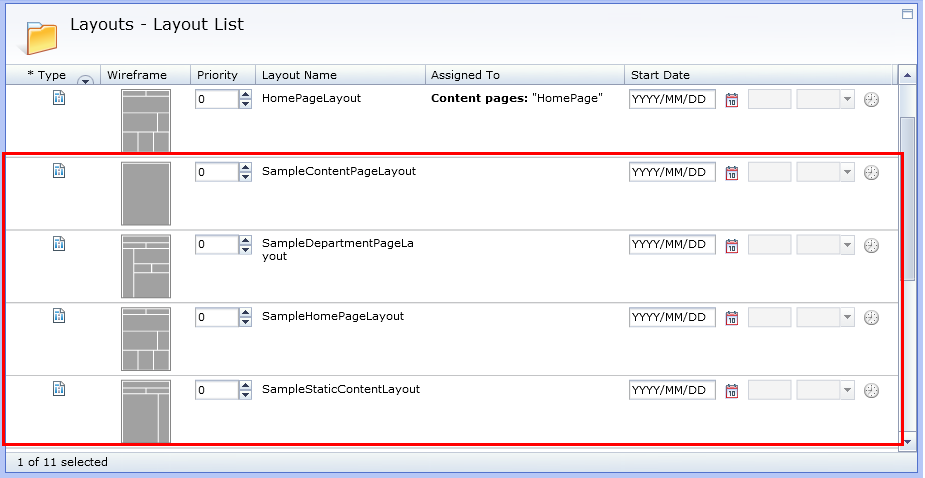Sort by Layout Name column header

pyautogui.click(x=299, y=75)
